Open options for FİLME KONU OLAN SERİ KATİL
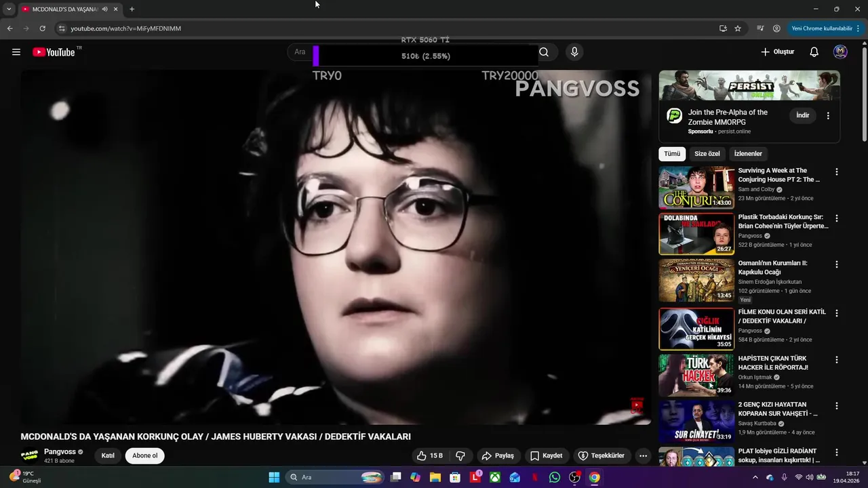 tap(836, 313)
